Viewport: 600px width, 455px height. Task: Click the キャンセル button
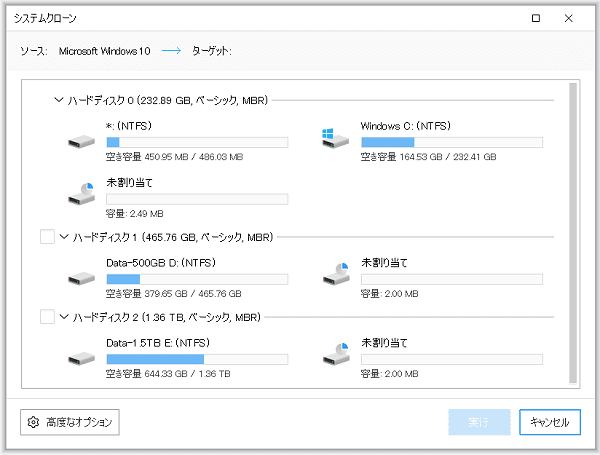click(549, 422)
